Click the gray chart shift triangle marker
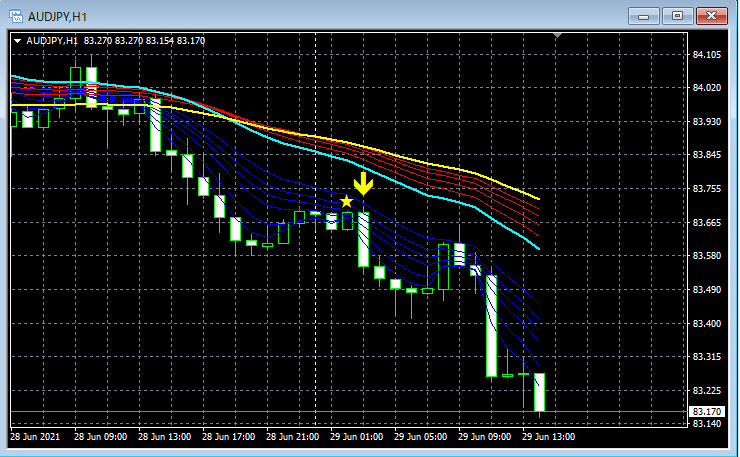 click(557, 36)
